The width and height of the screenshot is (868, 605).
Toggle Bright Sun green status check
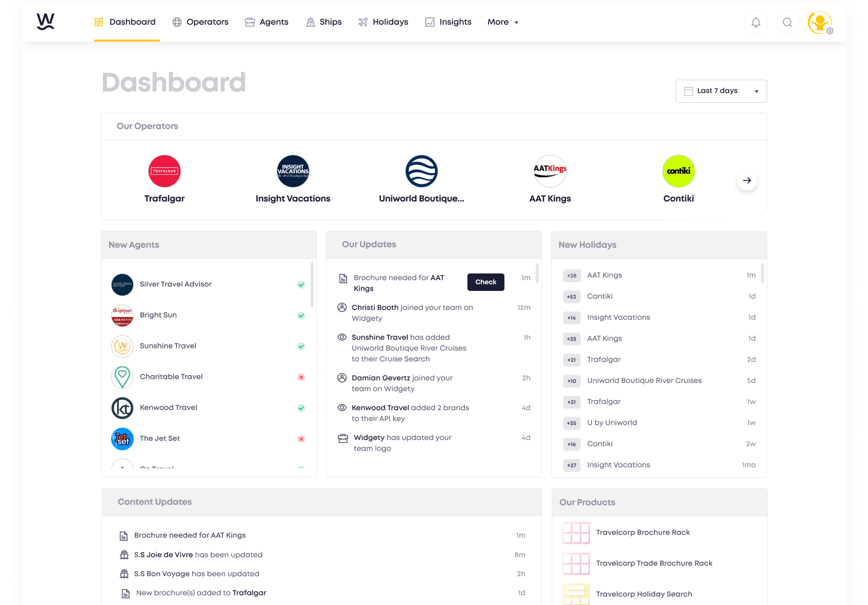point(301,316)
